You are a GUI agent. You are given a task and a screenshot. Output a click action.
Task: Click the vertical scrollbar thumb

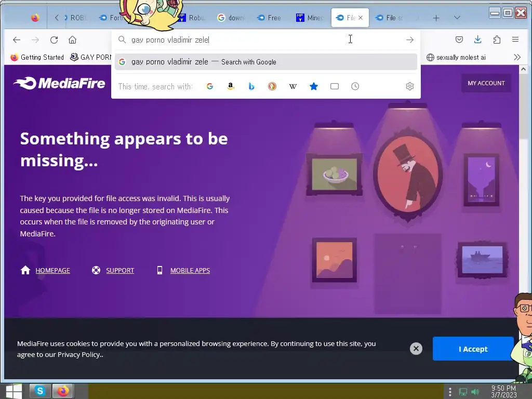tap(523, 107)
